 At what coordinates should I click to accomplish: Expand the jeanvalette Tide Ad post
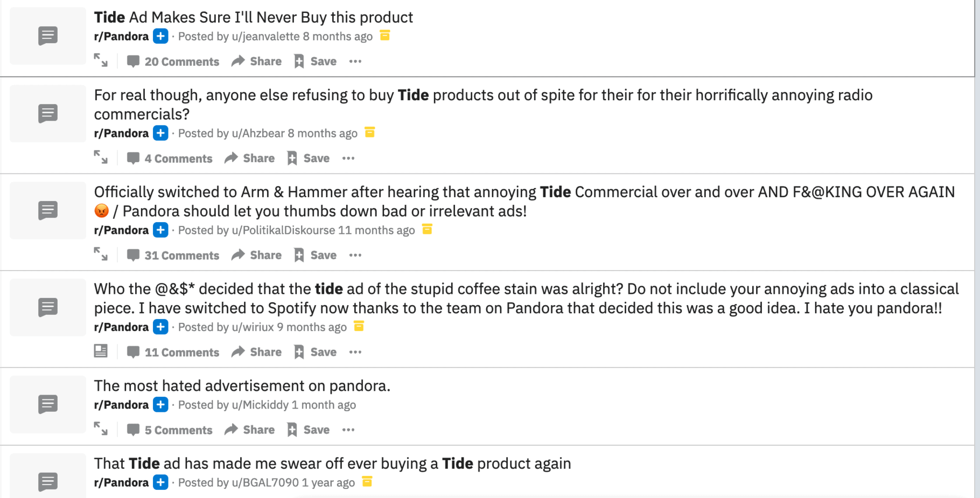tap(101, 60)
